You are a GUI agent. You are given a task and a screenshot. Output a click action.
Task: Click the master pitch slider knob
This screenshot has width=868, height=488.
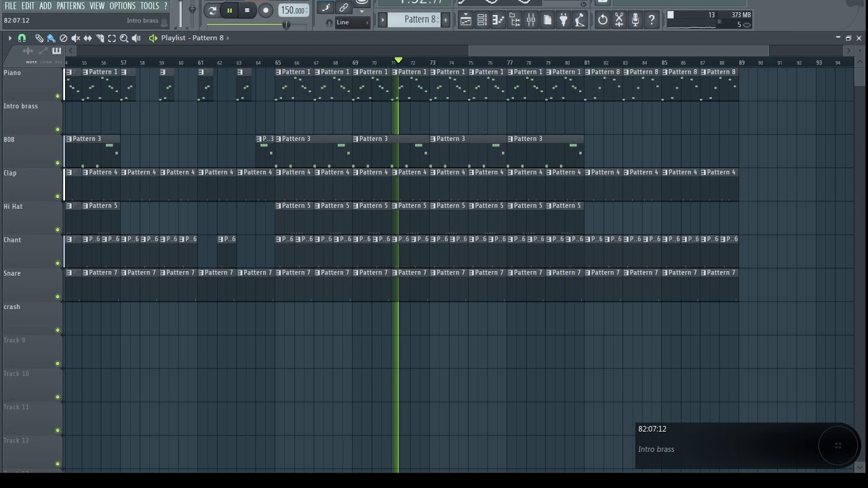coord(192,9)
